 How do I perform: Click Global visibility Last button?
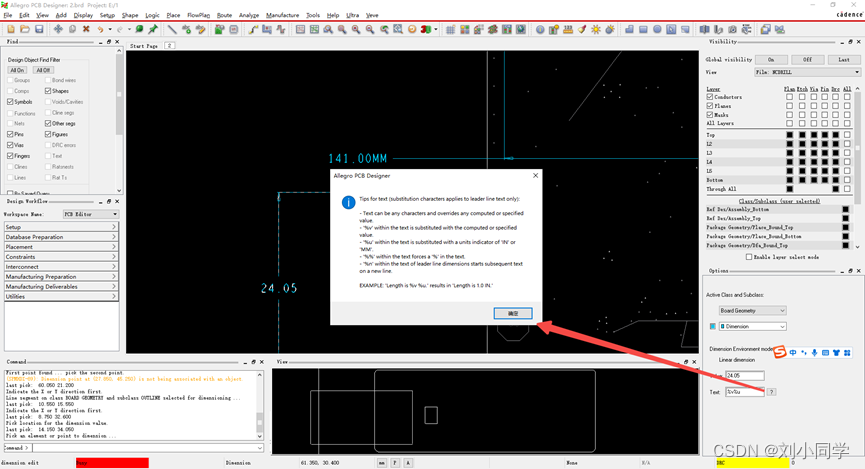(843, 60)
